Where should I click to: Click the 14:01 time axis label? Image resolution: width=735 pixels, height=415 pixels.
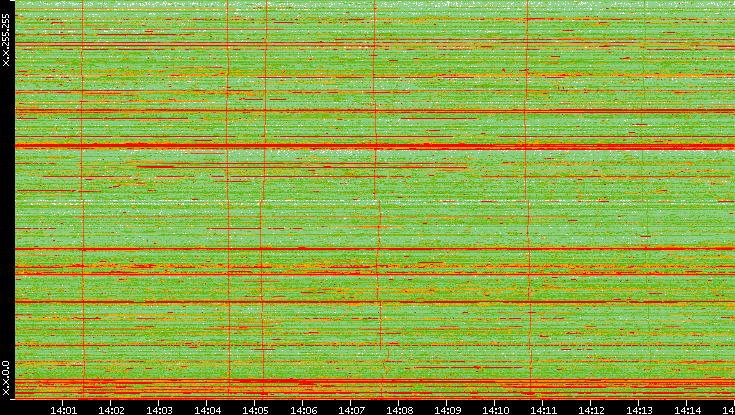[63, 410]
